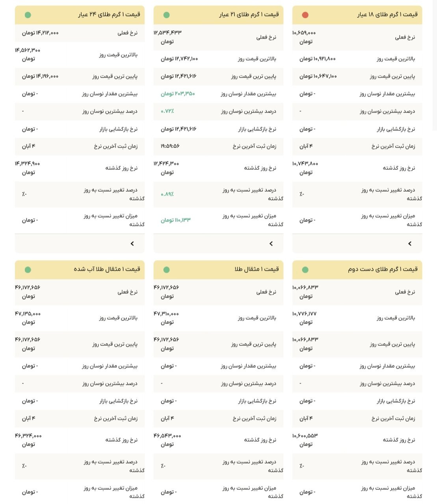Toggle the indicator on the دست دوم panel
This screenshot has height=504, width=437.
pos(306,270)
